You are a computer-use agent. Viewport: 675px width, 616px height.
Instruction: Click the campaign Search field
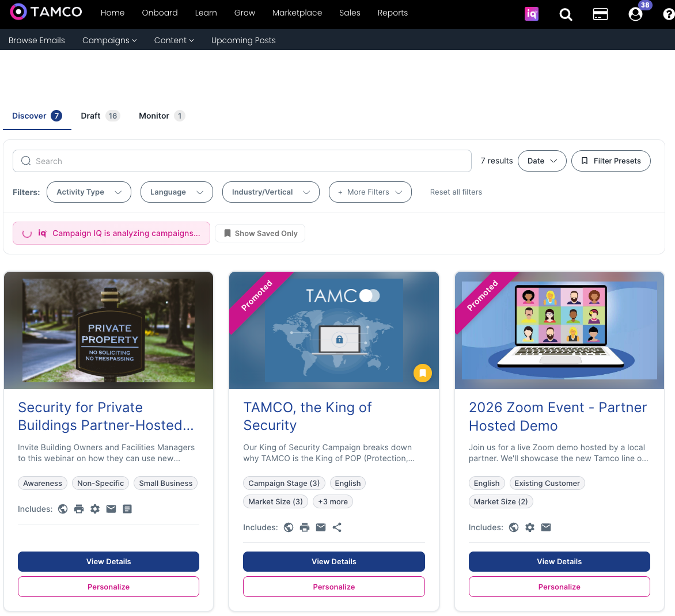pyautogui.click(x=242, y=161)
